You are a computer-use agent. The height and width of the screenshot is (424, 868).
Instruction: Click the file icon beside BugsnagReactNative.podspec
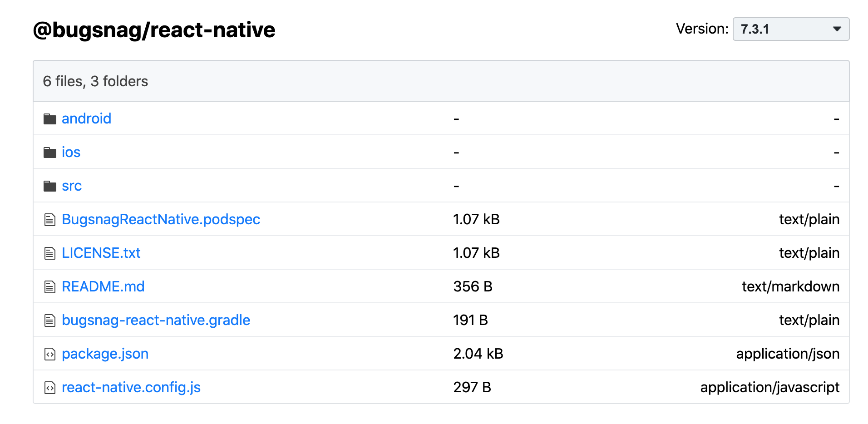[x=49, y=219]
